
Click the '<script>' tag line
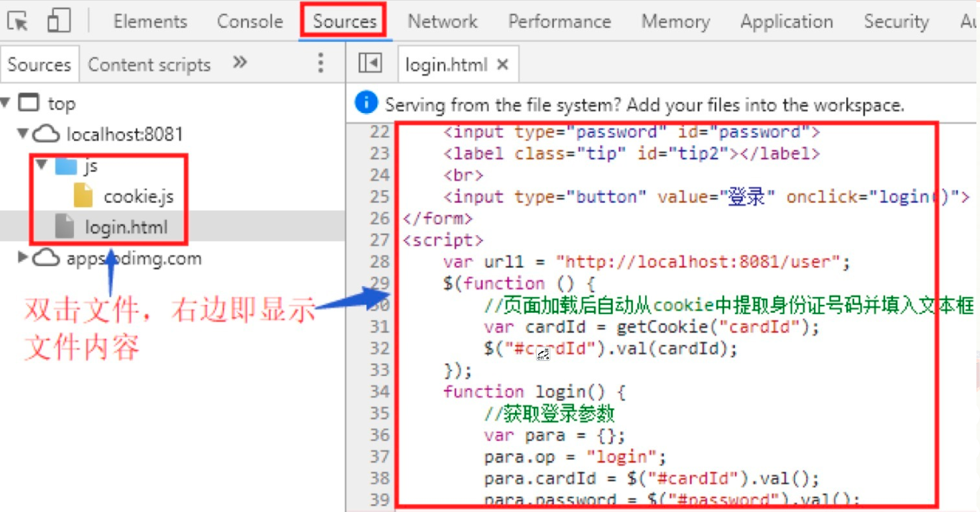coord(443,240)
